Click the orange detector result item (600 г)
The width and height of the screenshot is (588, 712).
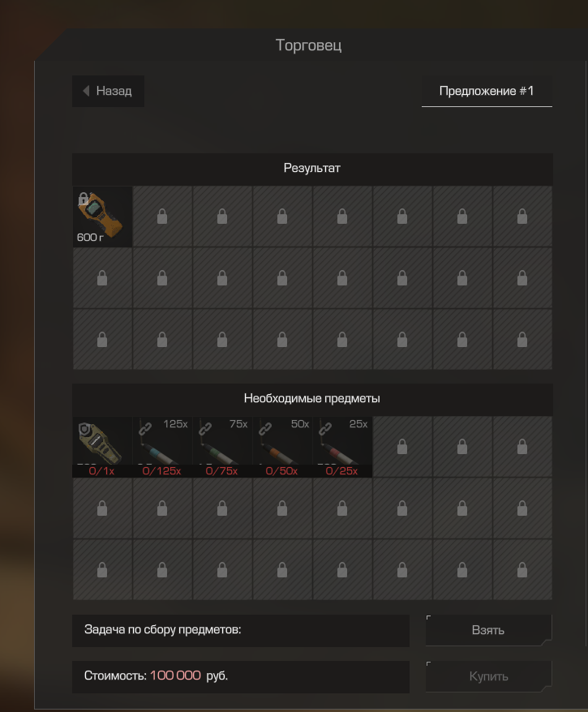[x=103, y=217]
